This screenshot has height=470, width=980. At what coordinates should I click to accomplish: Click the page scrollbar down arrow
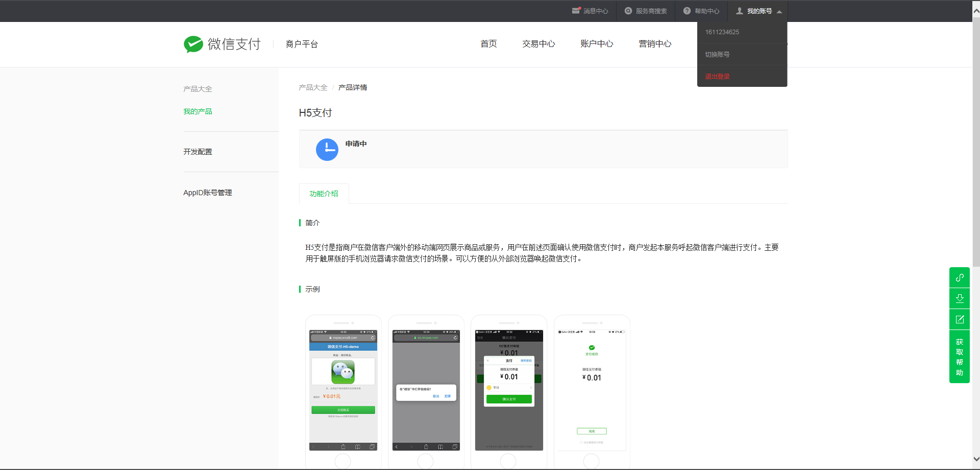point(976,459)
